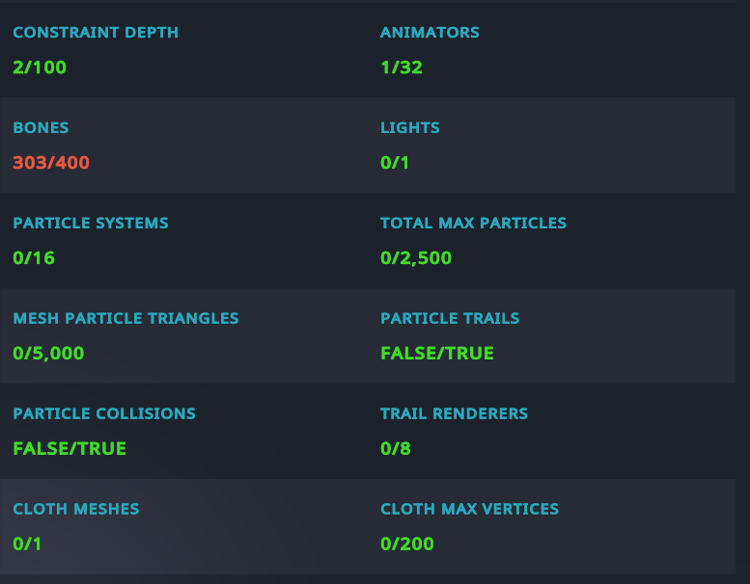The width and height of the screenshot is (750, 584).
Task: Click the Particle Trails FALSE/TRUE value
Action: pos(437,353)
